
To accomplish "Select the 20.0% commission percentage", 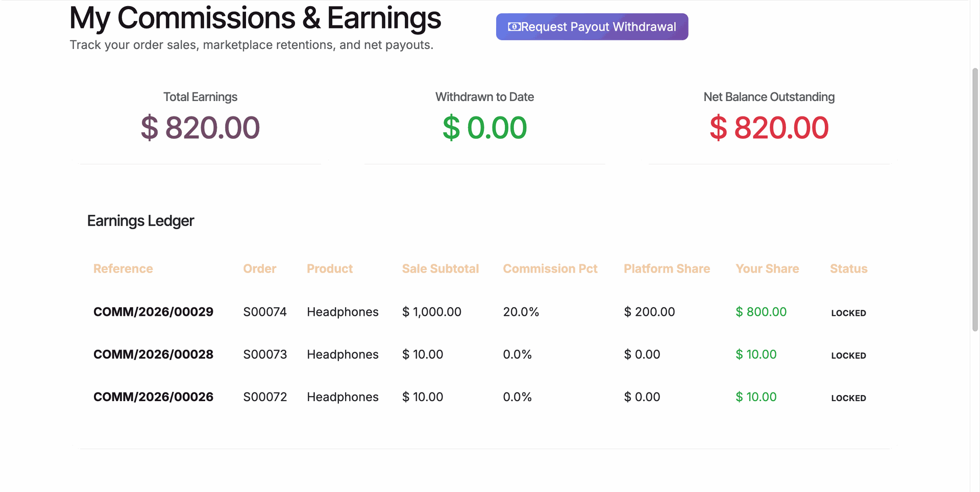I will (521, 312).
